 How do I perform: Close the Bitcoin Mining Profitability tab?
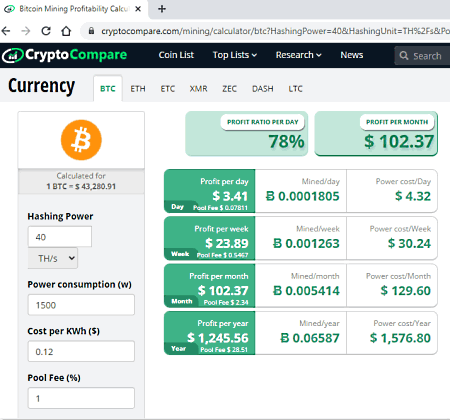[138, 9]
